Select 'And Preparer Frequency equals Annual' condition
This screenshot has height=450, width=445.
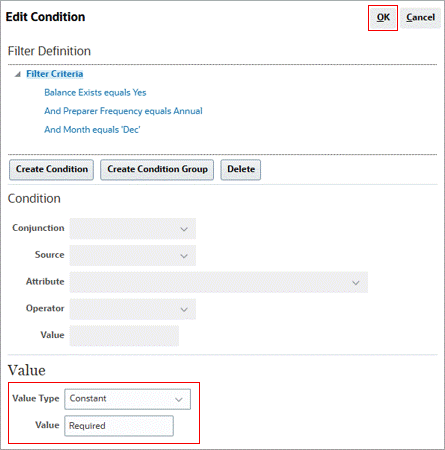tap(123, 111)
